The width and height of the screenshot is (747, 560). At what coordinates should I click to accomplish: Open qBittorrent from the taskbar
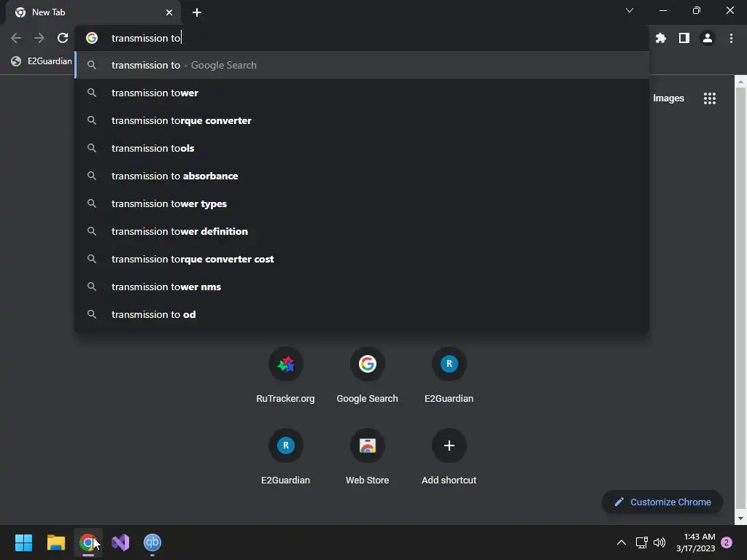click(x=152, y=542)
